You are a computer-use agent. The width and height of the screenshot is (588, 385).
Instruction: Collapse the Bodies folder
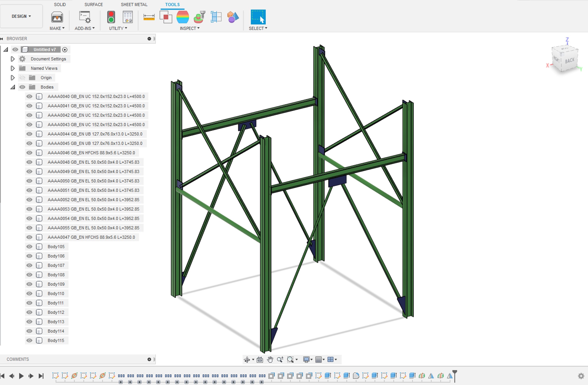pos(13,87)
